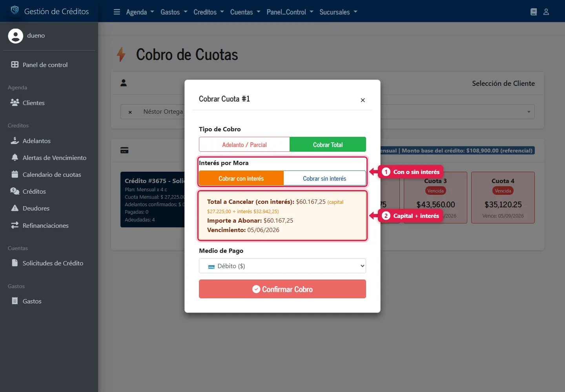This screenshot has width=565, height=392.
Task: Choose Cobrar con interés option
Action: coord(241,178)
